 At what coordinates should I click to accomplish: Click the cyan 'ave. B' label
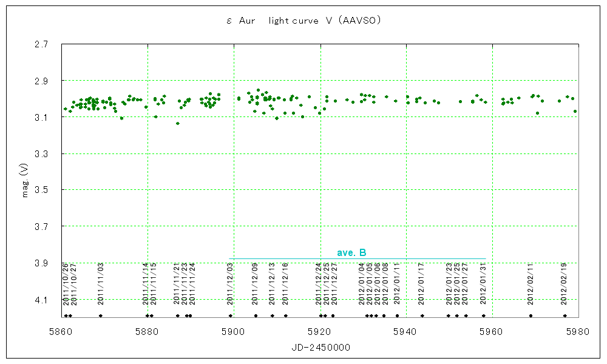pos(351,252)
